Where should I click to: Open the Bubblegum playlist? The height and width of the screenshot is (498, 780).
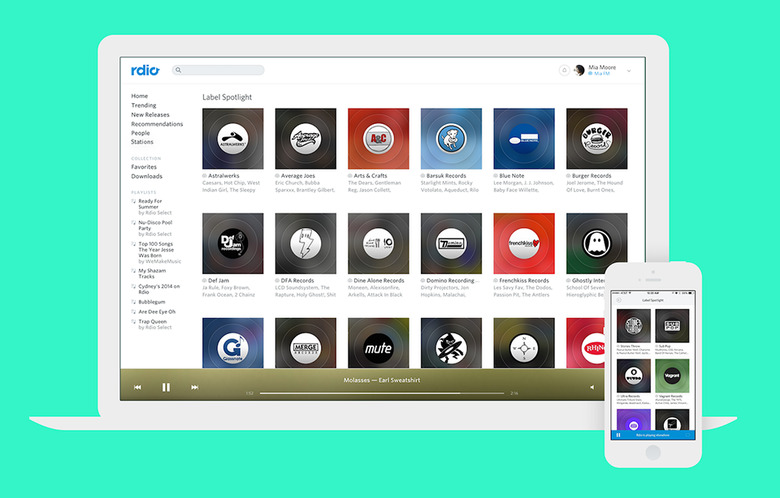(x=153, y=301)
